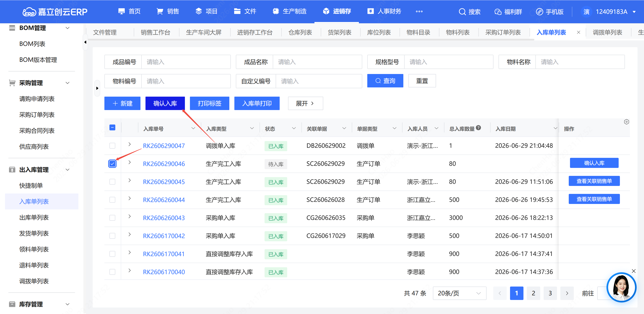Uncheck the row RK2606290046 checkbox
Viewport: 644px width, 314px height.
point(112,164)
